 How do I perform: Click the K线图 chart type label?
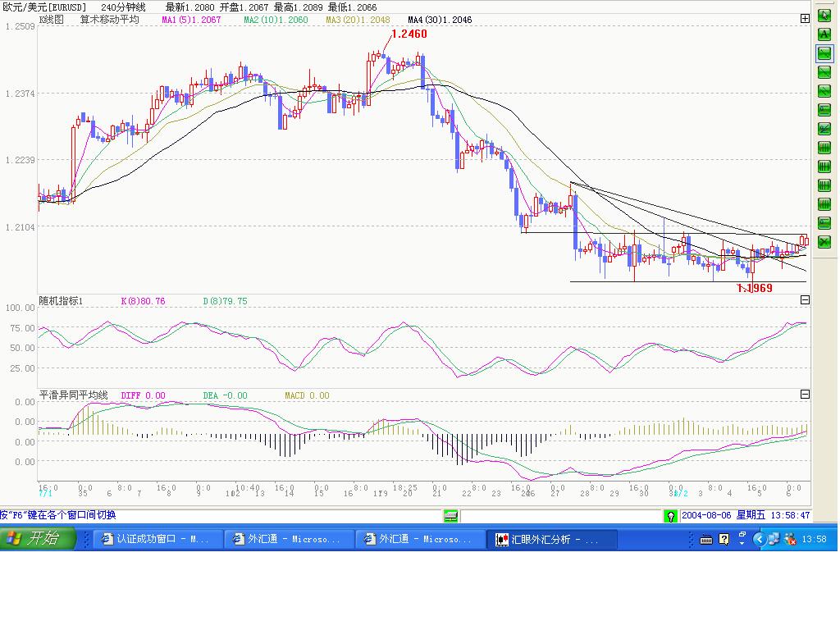click(51, 20)
